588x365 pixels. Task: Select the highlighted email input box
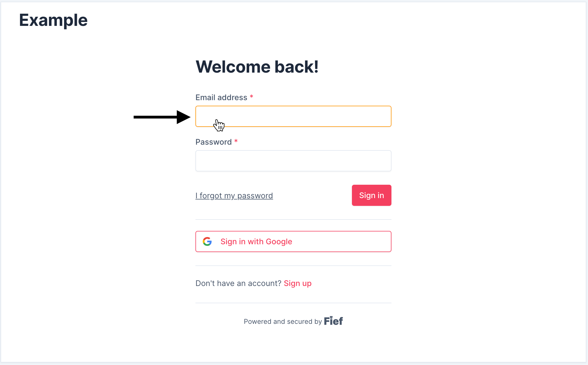pyautogui.click(x=293, y=116)
